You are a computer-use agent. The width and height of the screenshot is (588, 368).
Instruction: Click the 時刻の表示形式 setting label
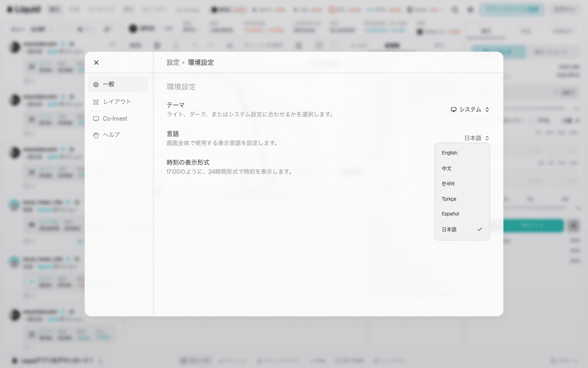coord(188,162)
